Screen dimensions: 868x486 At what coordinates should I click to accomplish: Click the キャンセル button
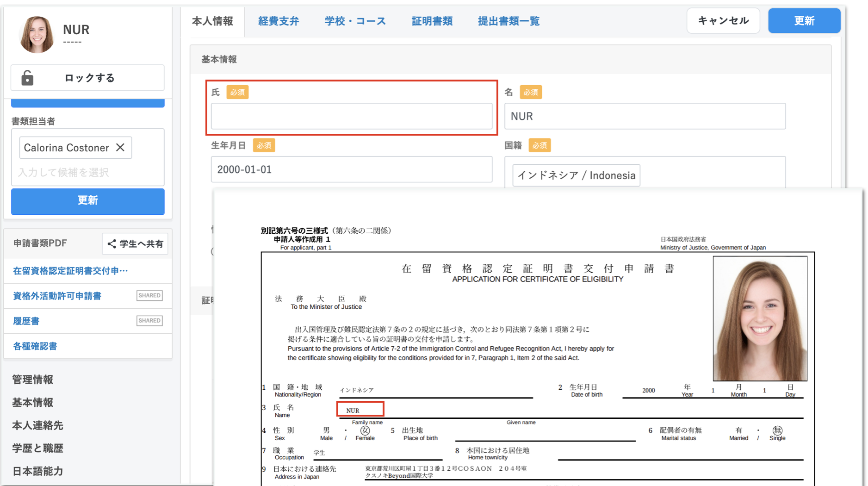(x=723, y=21)
